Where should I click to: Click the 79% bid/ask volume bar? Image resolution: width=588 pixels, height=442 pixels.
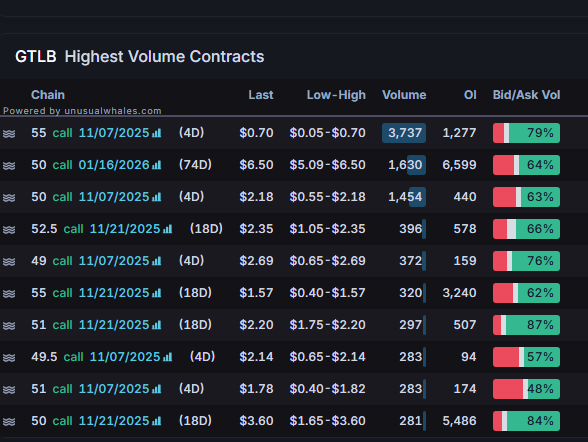click(526, 133)
